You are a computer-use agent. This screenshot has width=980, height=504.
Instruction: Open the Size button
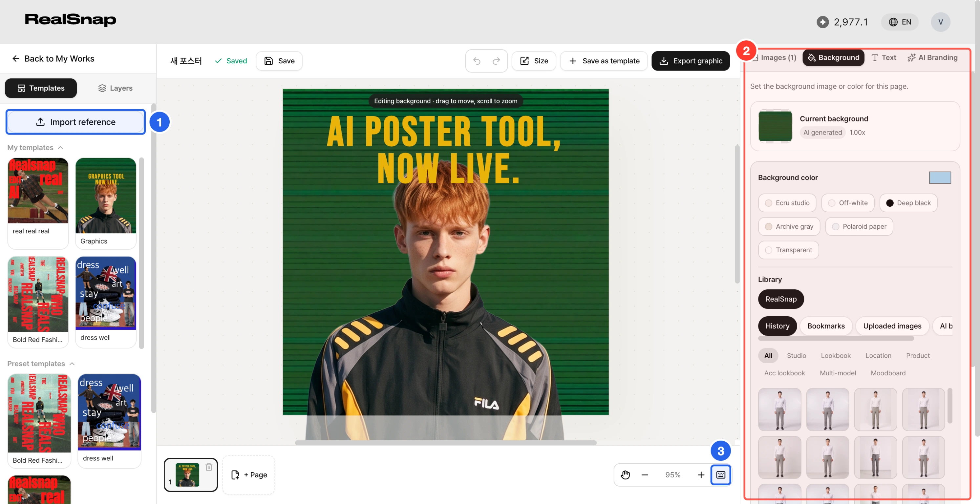[x=534, y=61]
